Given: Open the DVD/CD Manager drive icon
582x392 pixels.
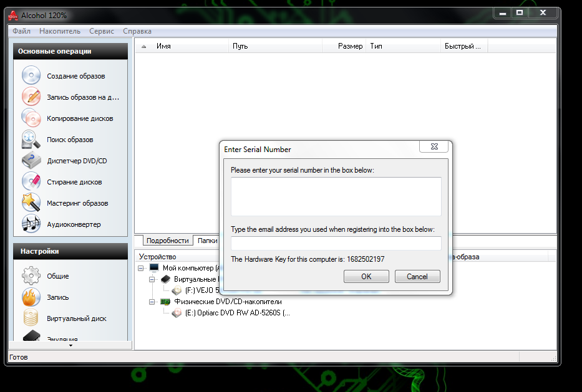Looking at the screenshot, I should coord(31,161).
